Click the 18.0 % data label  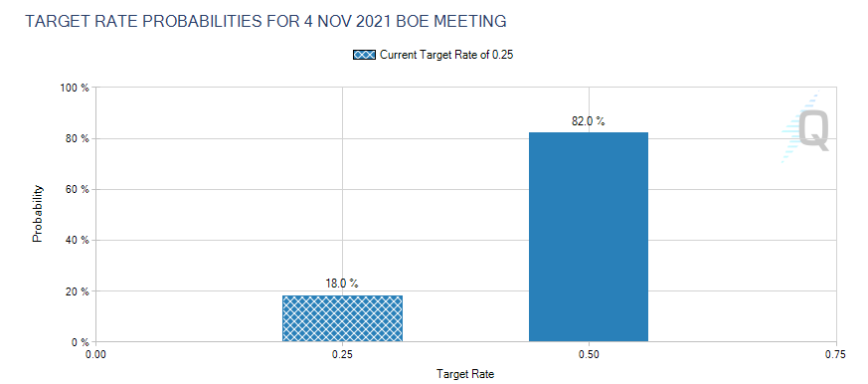pos(342,284)
